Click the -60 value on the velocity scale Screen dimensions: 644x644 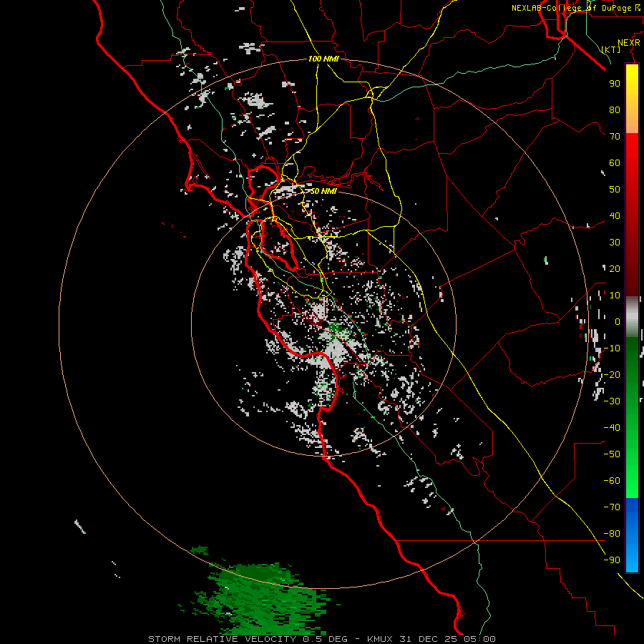[612, 481]
